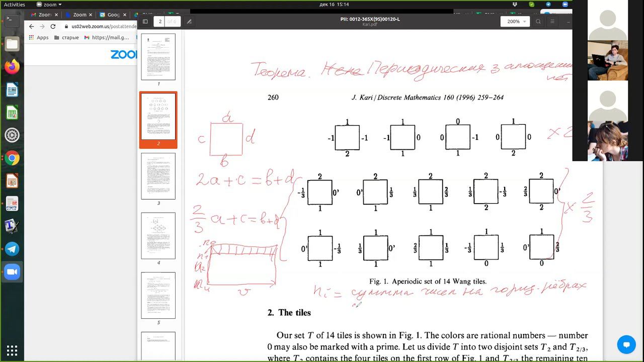
Task: Select page 3 thumbnail
Action: coord(158,176)
